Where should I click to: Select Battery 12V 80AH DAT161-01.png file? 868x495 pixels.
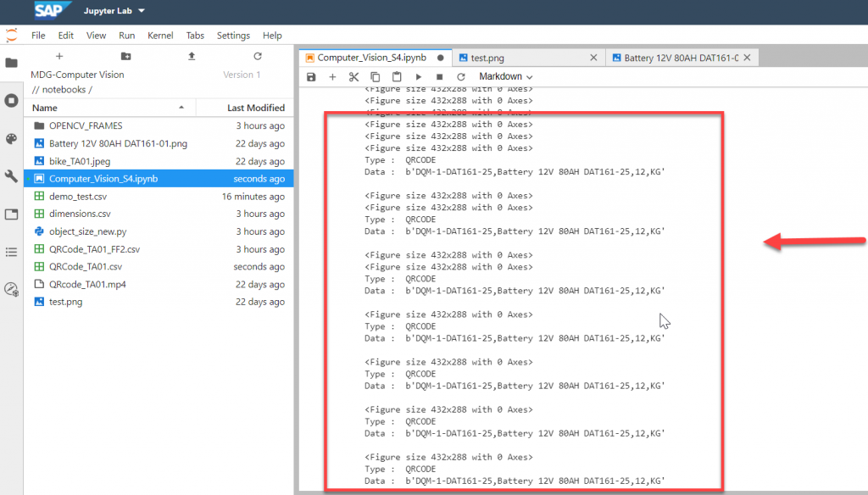point(159,143)
